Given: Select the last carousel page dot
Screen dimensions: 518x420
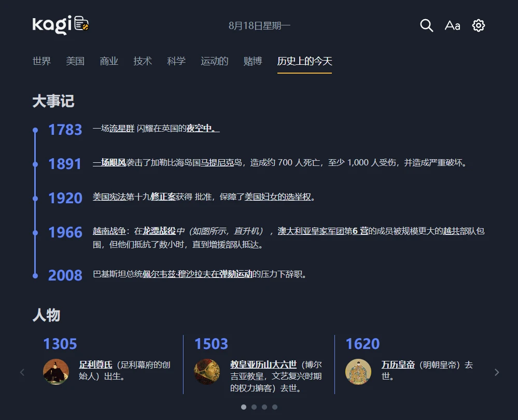Looking at the screenshot, I should click(275, 407).
